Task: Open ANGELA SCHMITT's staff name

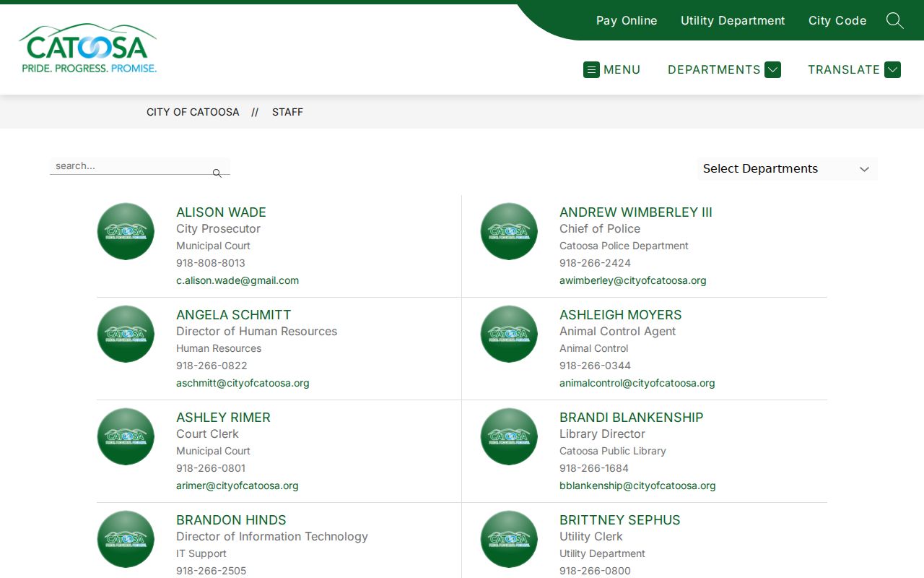Action: pos(234,315)
